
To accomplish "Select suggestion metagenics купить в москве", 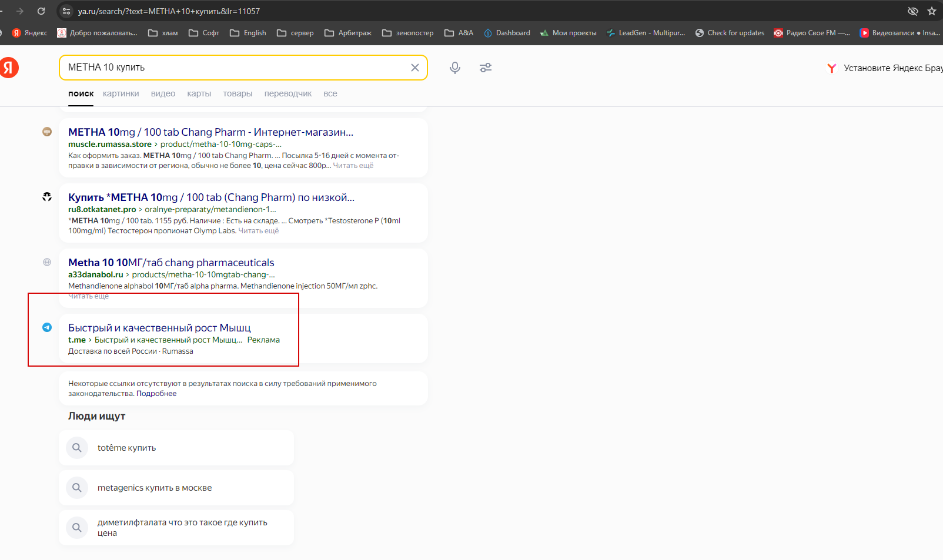I will pyautogui.click(x=155, y=488).
